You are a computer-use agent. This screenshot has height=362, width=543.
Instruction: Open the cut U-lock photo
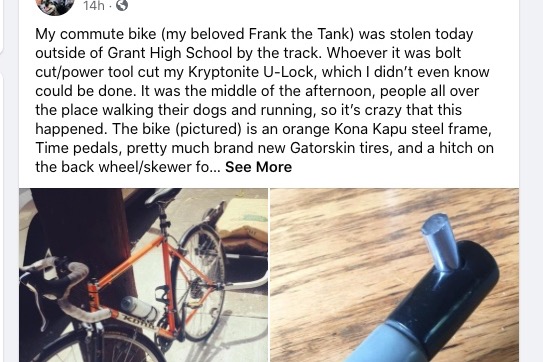[394, 275]
